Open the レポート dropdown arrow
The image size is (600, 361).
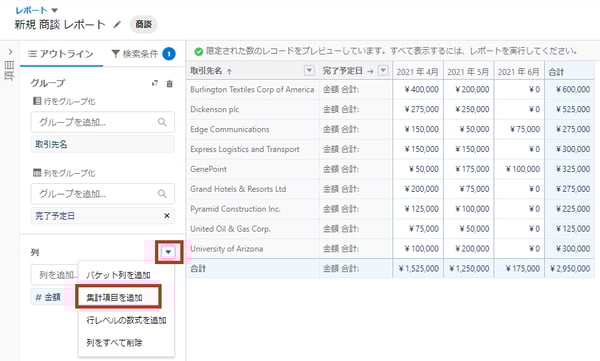(54, 10)
